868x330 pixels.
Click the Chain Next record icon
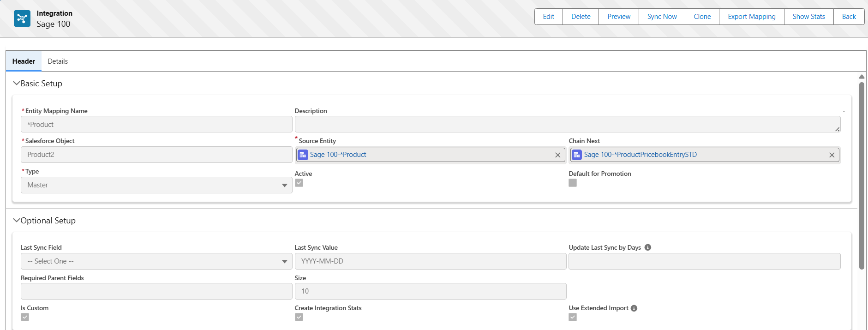coord(577,155)
